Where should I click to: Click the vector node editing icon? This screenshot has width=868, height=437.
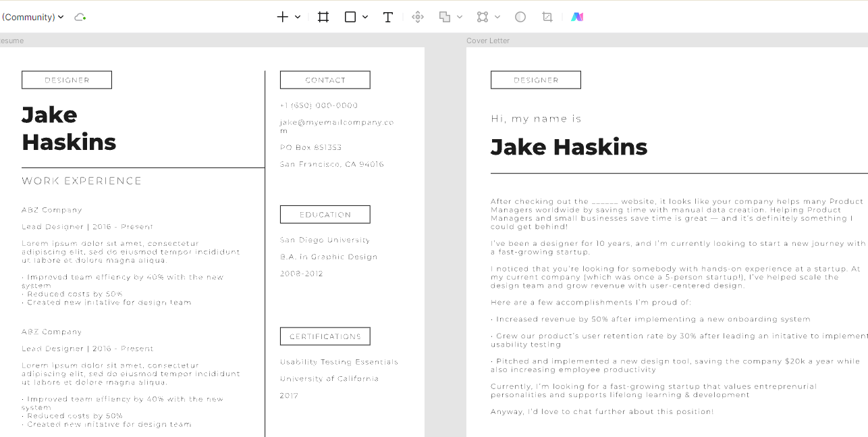pyautogui.click(x=483, y=17)
